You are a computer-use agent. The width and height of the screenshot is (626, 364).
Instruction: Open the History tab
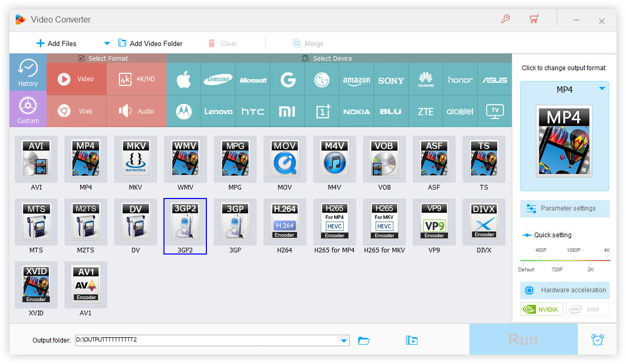[x=28, y=72]
